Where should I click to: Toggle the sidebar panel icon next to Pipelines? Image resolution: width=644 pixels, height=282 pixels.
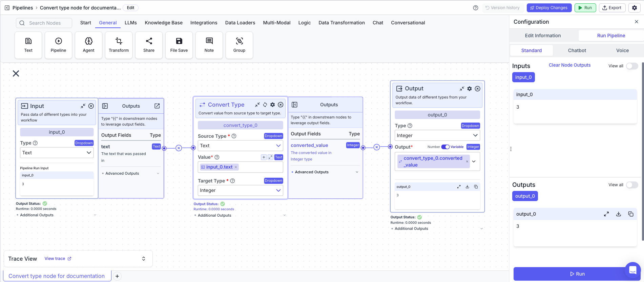tap(7, 8)
